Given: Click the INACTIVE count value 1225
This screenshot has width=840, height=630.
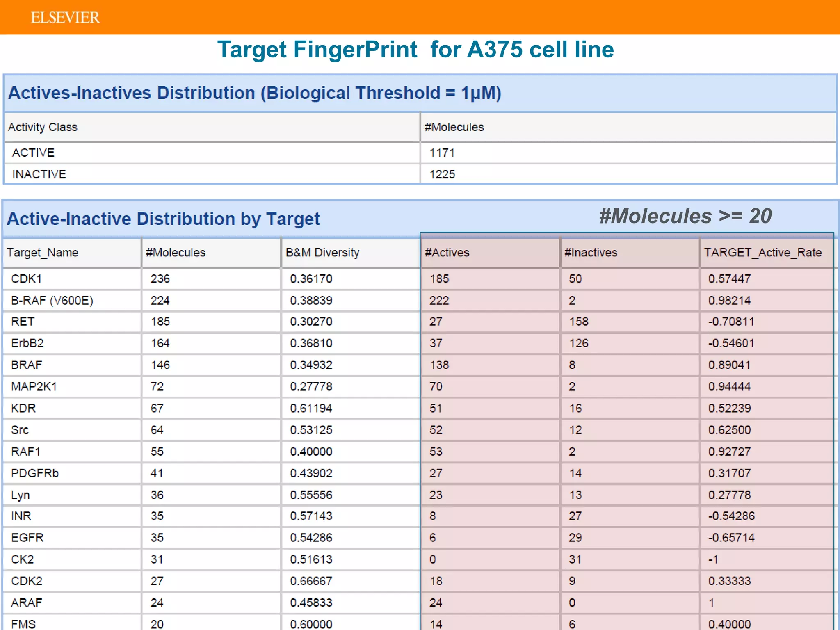Looking at the screenshot, I should [x=442, y=174].
